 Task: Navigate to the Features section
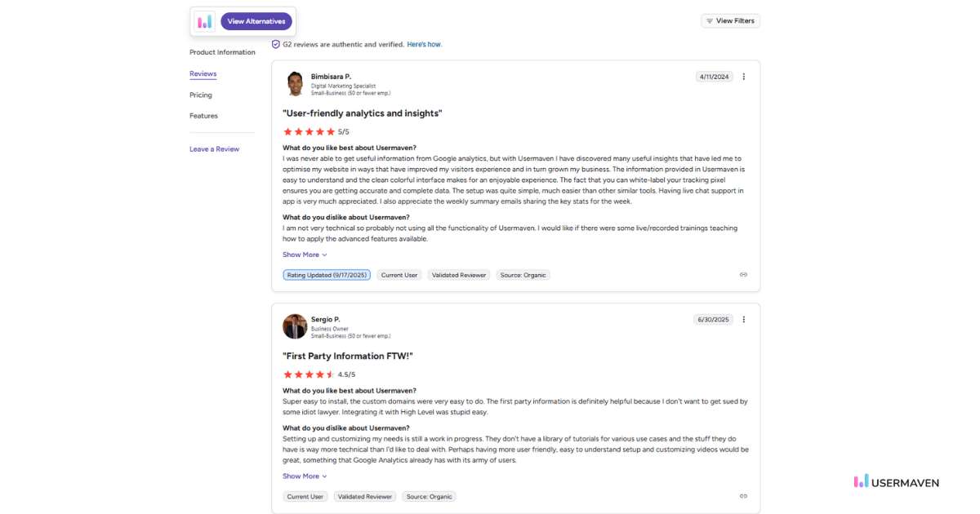[x=204, y=116]
